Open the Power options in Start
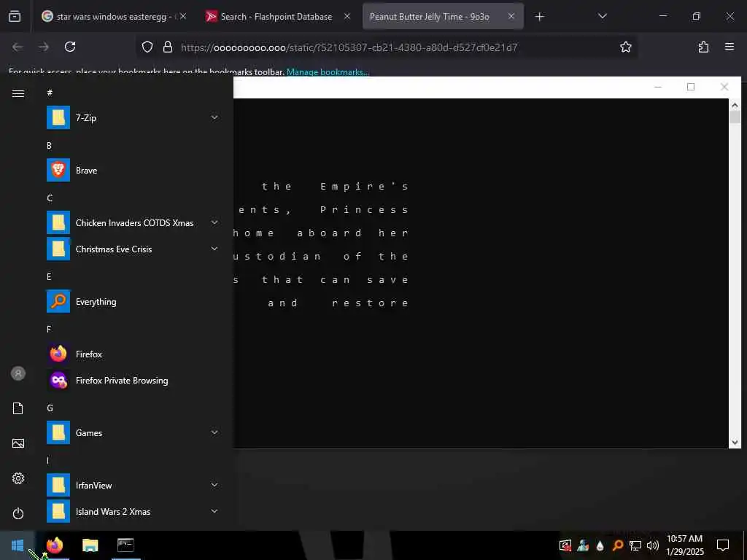This screenshot has width=747, height=560. click(x=18, y=513)
